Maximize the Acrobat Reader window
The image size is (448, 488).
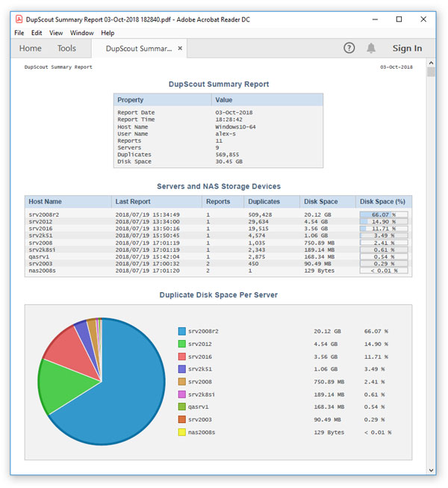pyautogui.click(x=399, y=19)
